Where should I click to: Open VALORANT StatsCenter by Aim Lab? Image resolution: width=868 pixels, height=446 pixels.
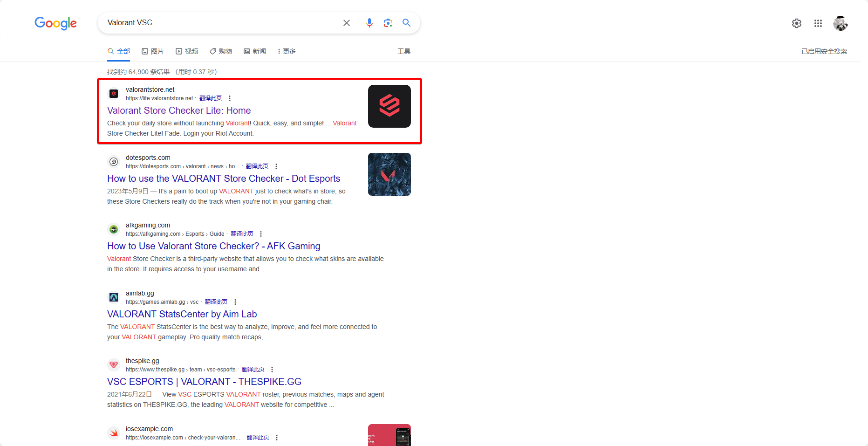182,314
